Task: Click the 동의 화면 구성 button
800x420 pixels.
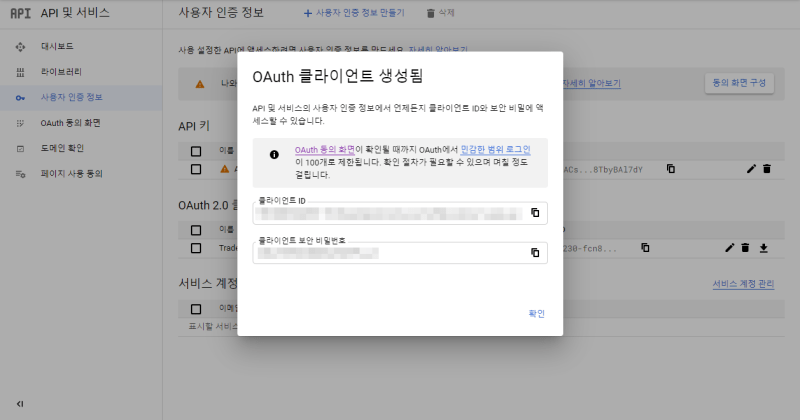Action: [739, 83]
